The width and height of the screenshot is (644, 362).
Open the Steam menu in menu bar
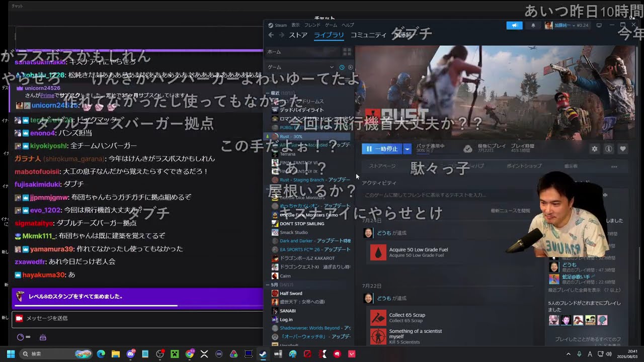click(277, 25)
